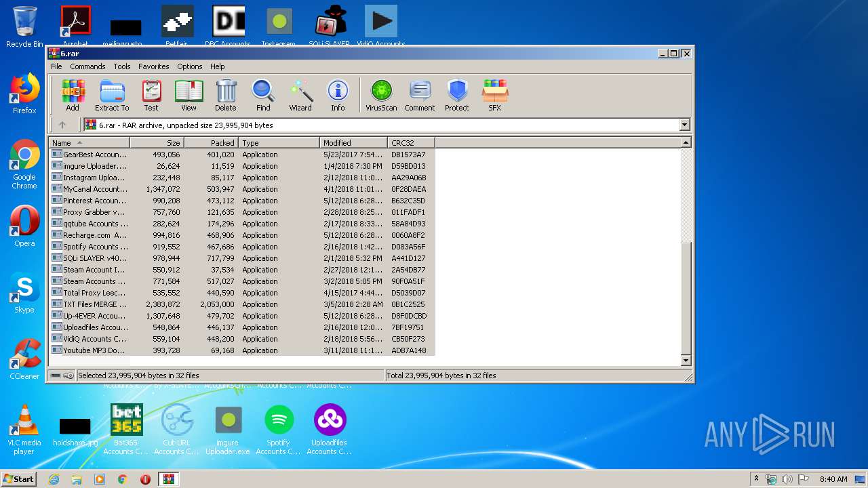Click the Google Chrome desktop shortcut
The height and width of the screenshot is (488, 868).
pyautogui.click(x=24, y=164)
